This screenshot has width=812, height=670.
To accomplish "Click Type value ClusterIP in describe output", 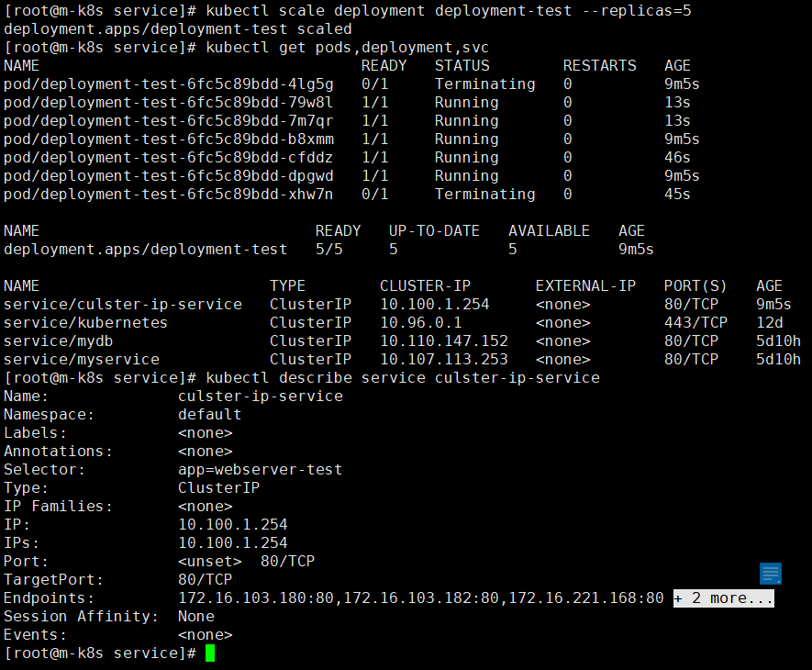I will tap(218, 488).
